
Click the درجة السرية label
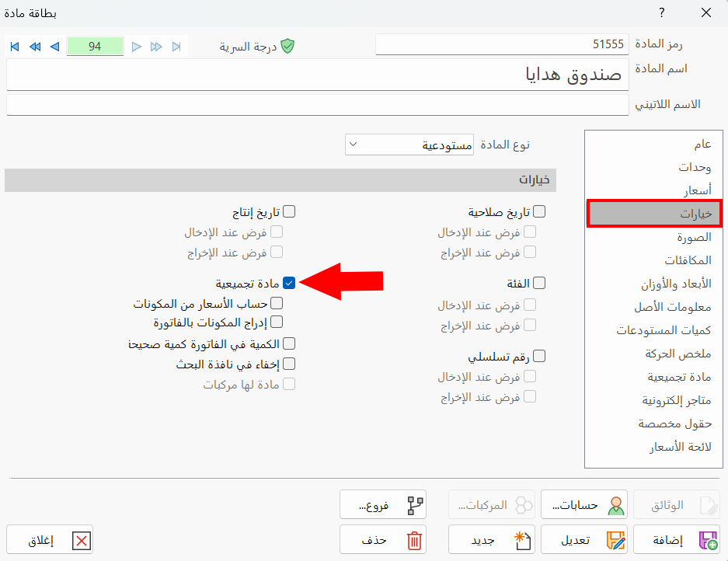coord(248,47)
